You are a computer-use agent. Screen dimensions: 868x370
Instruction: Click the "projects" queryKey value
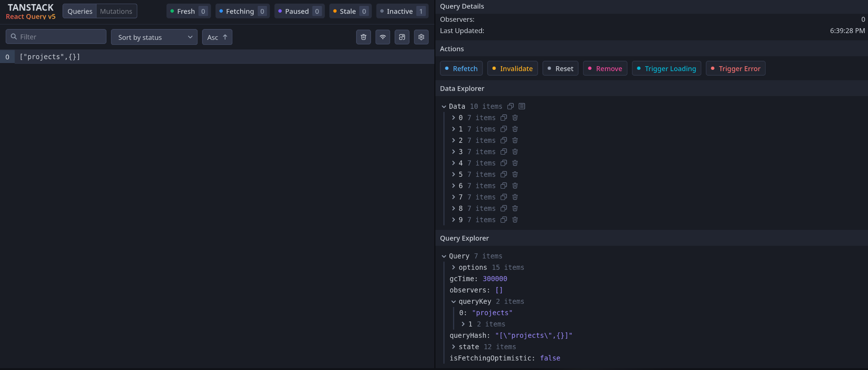492,313
